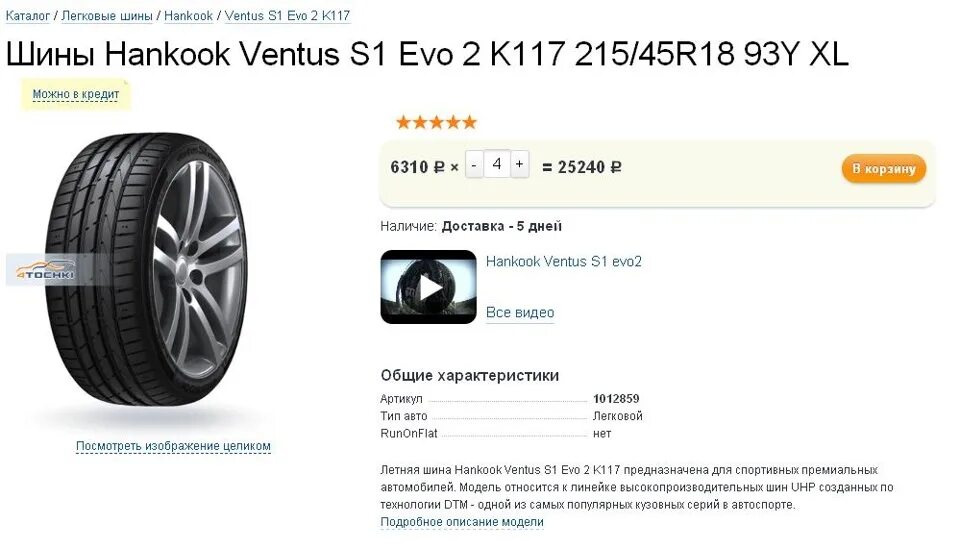Click the 4tochki watermark logo
960x549 pixels.
pos(46,270)
